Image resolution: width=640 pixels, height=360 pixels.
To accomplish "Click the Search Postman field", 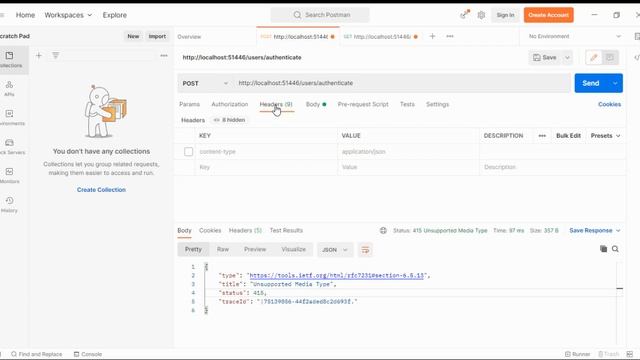I will pos(320,15).
